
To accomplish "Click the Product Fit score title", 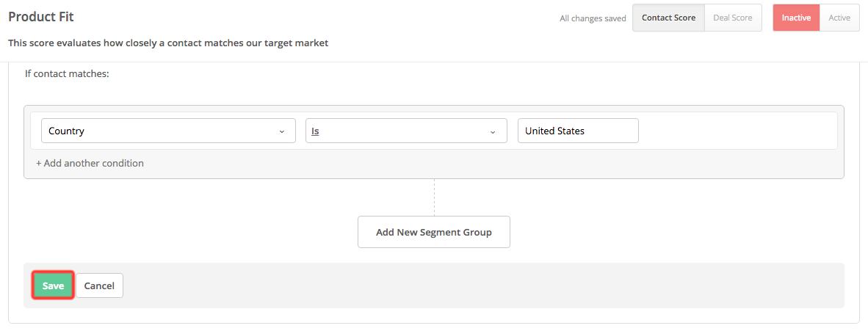I will tap(41, 16).
